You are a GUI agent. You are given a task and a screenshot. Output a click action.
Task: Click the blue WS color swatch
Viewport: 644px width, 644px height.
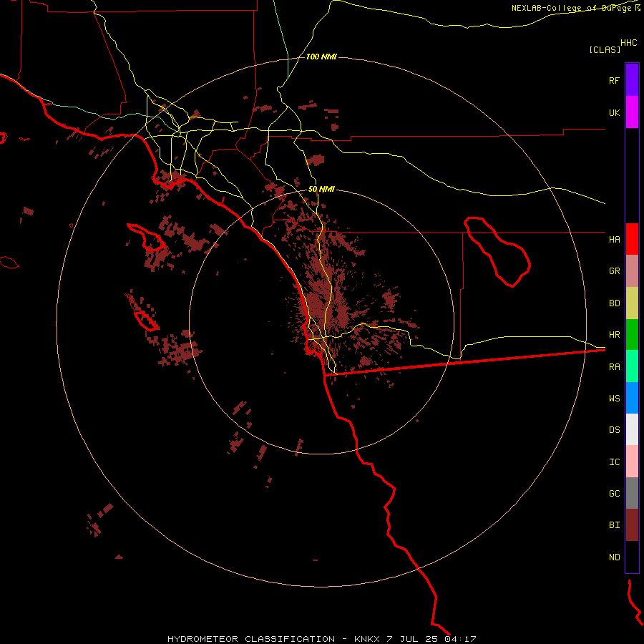pos(632,398)
